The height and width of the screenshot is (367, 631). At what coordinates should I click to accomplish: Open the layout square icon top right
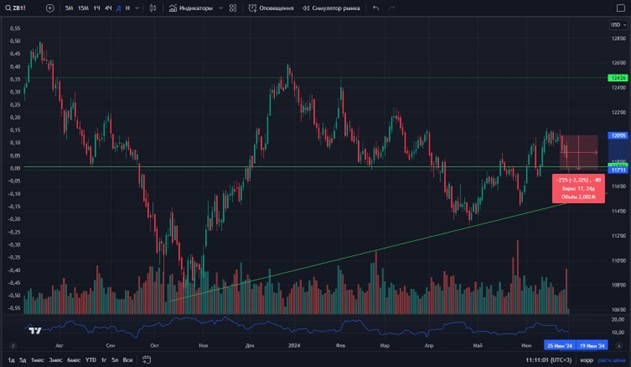pyautogui.click(x=621, y=8)
